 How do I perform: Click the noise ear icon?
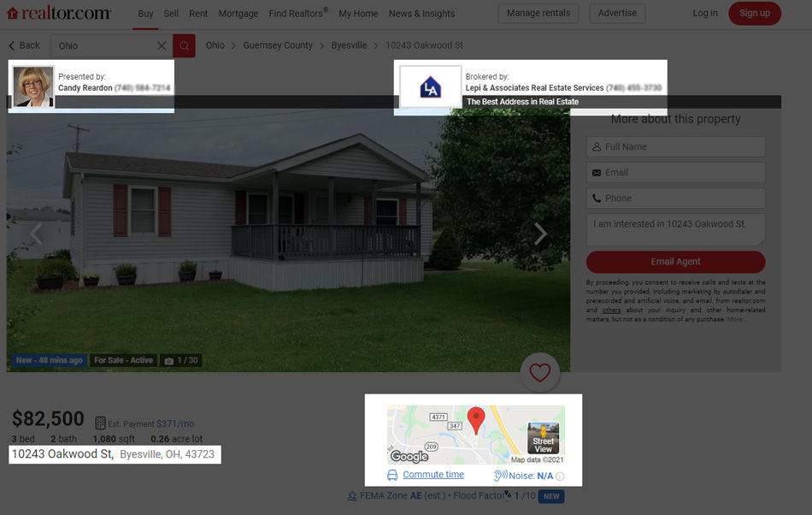click(x=500, y=475)
